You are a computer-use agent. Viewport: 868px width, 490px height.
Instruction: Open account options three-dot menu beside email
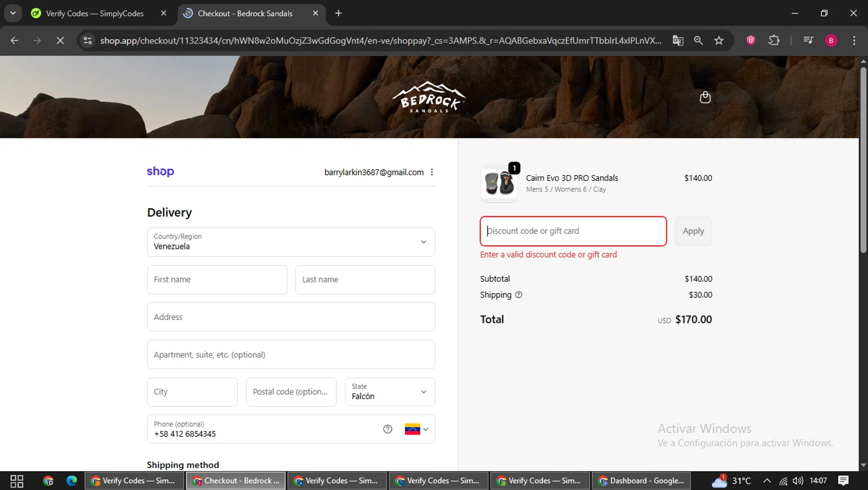coord(432,172)
